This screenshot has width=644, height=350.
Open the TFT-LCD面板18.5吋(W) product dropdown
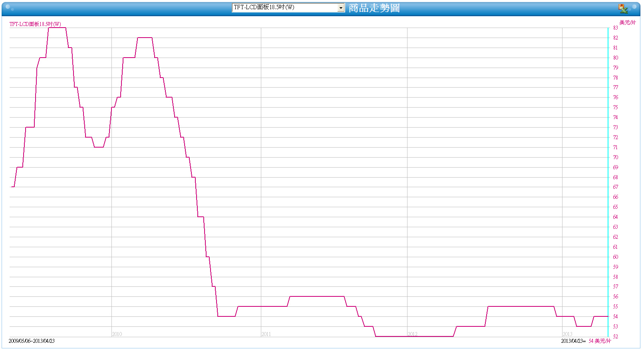click(x=288, y=8)
